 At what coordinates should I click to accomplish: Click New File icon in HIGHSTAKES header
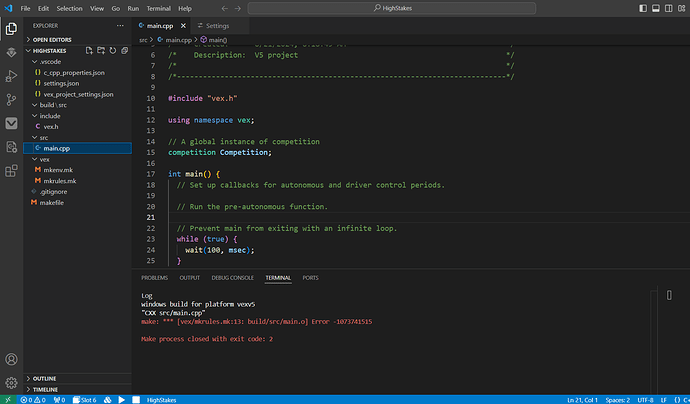point(89,51)
